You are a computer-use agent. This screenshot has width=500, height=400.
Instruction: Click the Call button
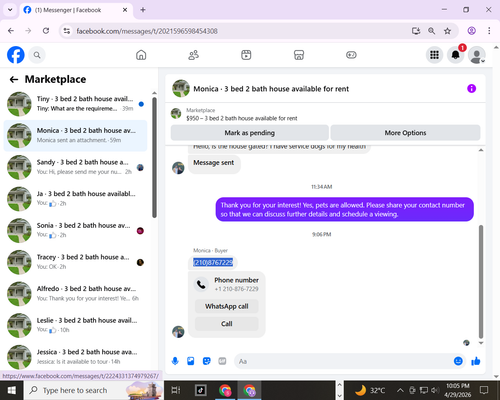tap(227, 324)
